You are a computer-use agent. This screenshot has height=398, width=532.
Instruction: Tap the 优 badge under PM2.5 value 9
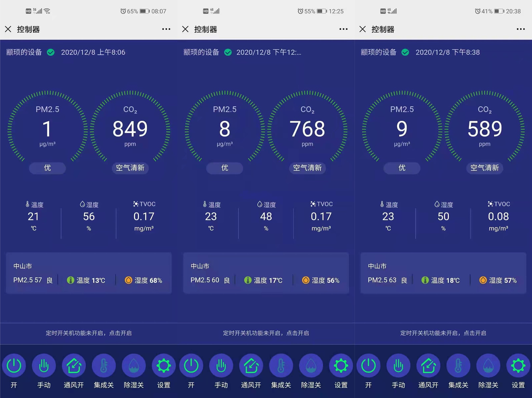point(402,168)
